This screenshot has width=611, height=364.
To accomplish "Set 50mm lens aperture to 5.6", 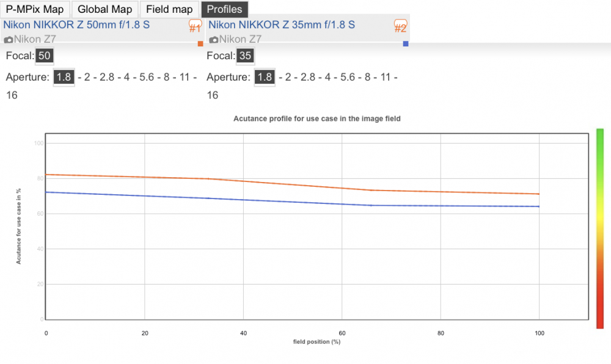I will pos(147,77).
